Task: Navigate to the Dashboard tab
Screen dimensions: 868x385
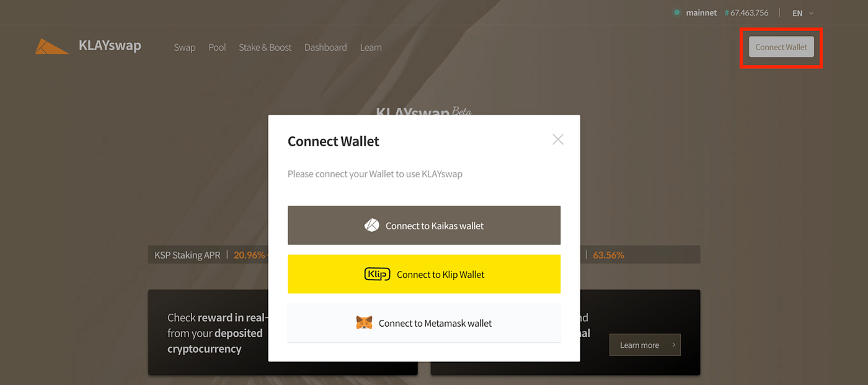Action: 325,47
